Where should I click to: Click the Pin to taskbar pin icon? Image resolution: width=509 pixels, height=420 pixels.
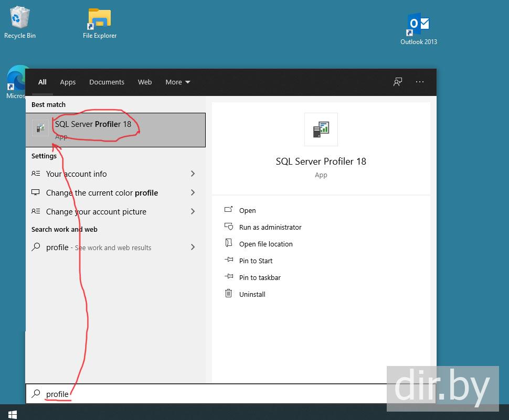[229, 277]
